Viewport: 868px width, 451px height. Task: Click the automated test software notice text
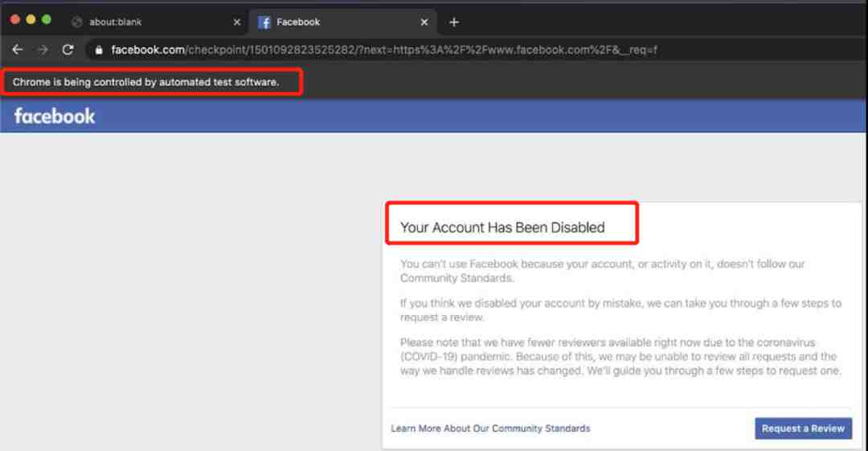[x=145, y=82]
